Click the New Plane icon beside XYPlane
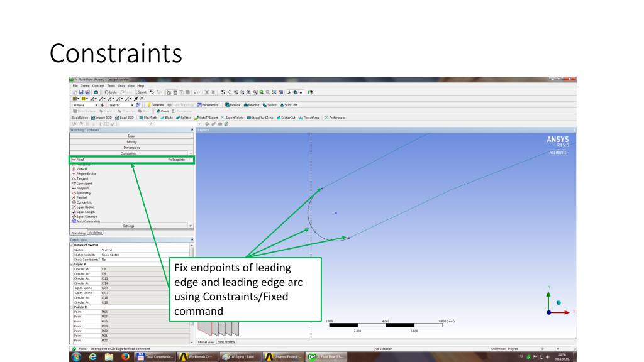 (x=103, y=105)
